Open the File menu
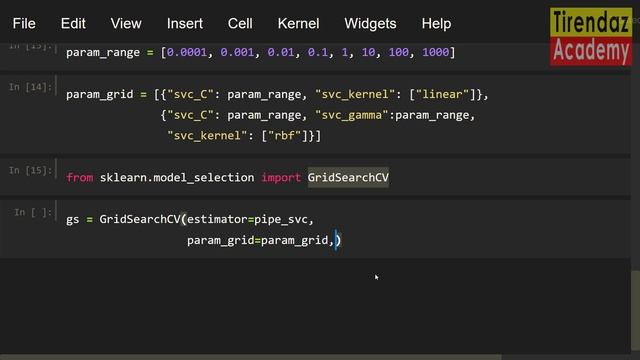640x360 pixels. point(24,24)
